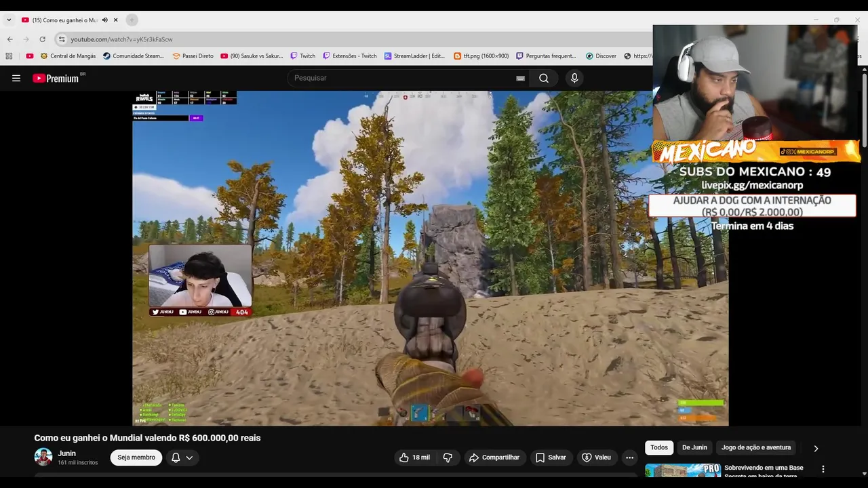Open options for Sobrevivendo em uma Base video
This screenshot has width=868, height=488.
823,469
